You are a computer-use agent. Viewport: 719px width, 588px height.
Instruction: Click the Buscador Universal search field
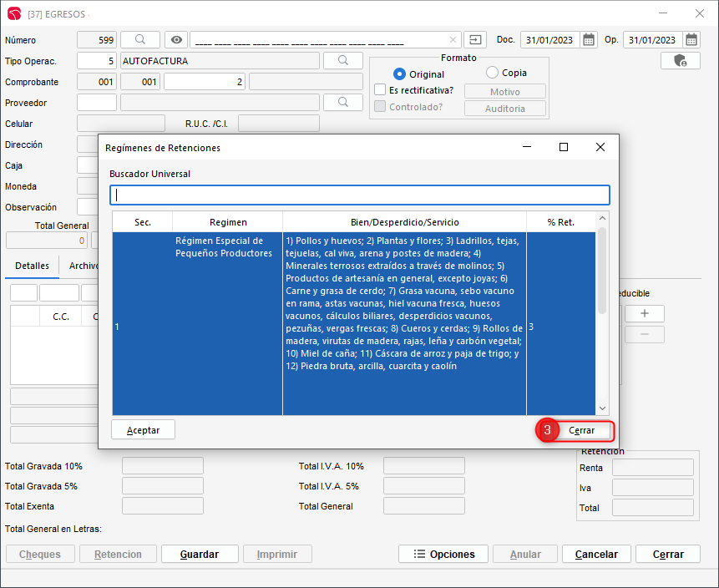(359, 195)
